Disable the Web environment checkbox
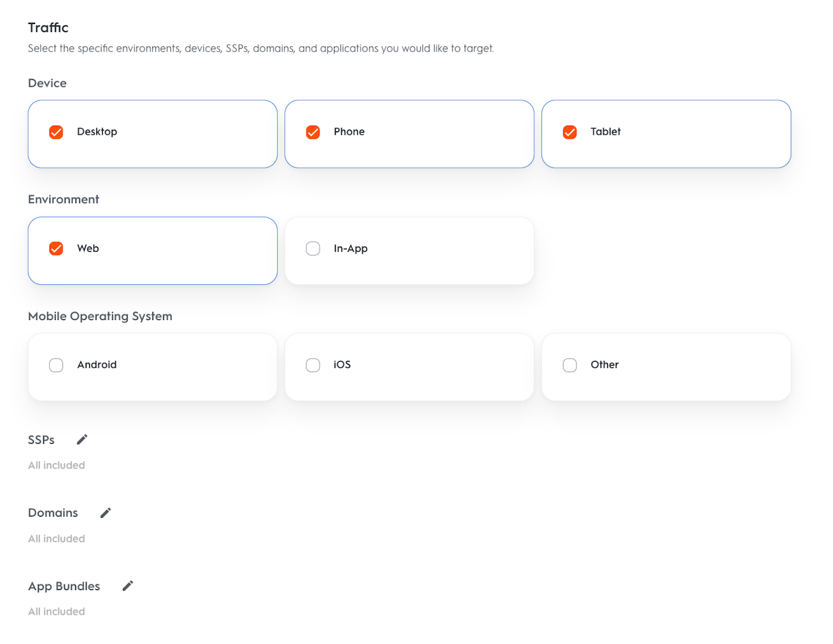Screen dimensions: 833x644 click(x=57, y=248)
